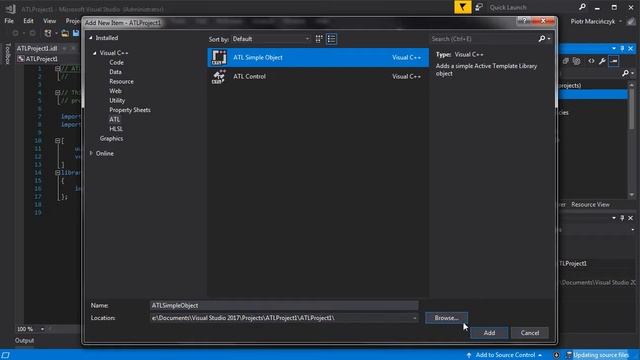Image resolution: width=640 pixels, height=360 pixels.
Task: Open the editor zoom 100 % dropdown
Action: (x=42, y=329)
